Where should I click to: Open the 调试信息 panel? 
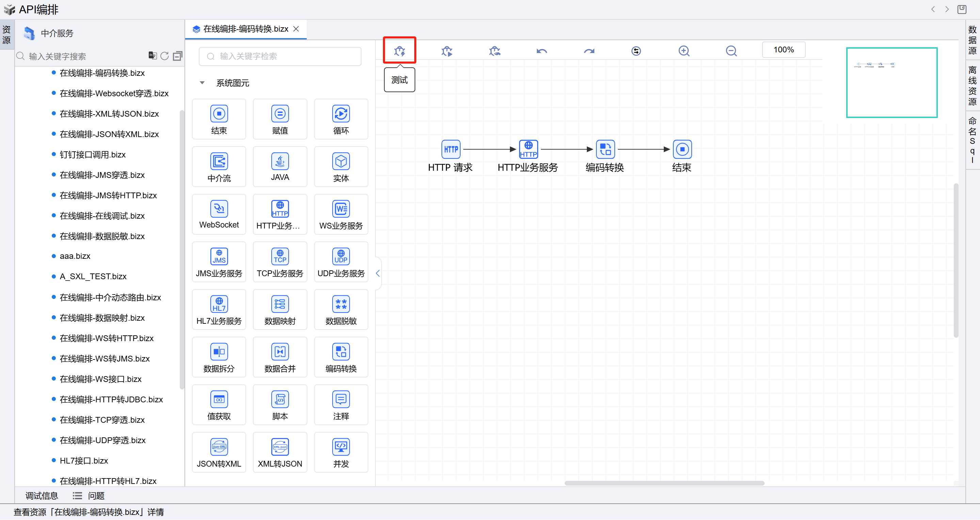[42, 496]
